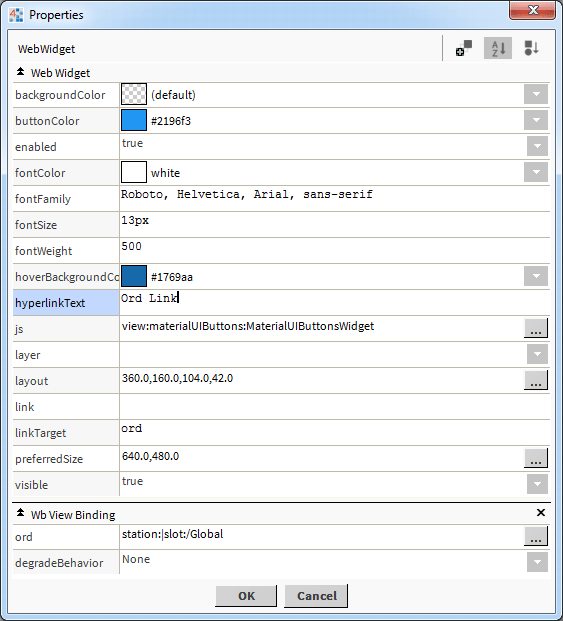Click the fontFamily text field
The image size is (563, 621).
[x=335, y=198]
